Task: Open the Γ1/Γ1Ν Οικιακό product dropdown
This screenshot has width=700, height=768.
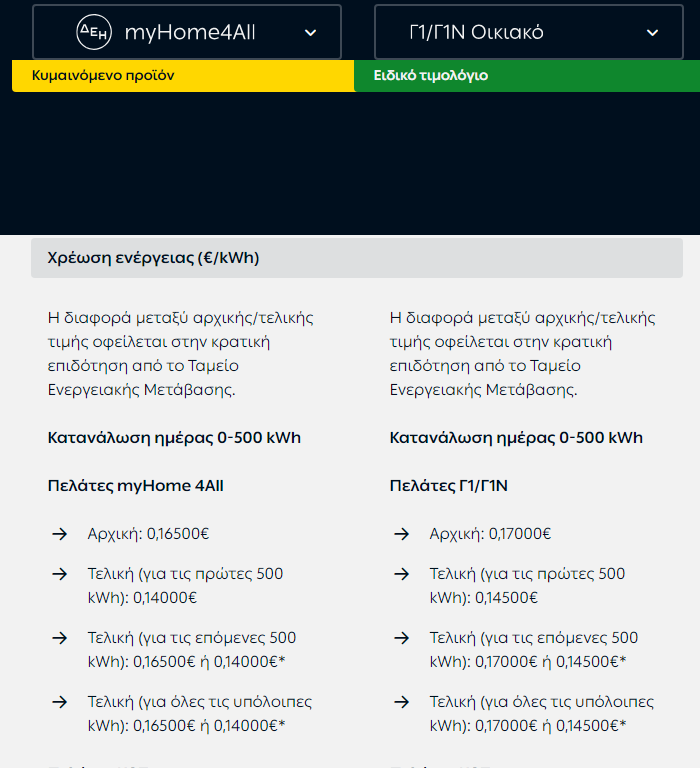Action: coord(529,32)
